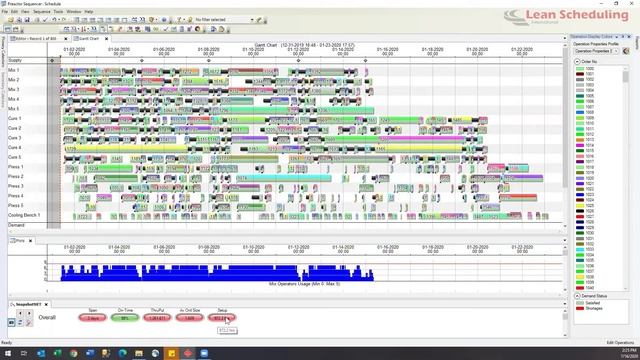Select the Cooling Bench 1 row label

(24, 215)
